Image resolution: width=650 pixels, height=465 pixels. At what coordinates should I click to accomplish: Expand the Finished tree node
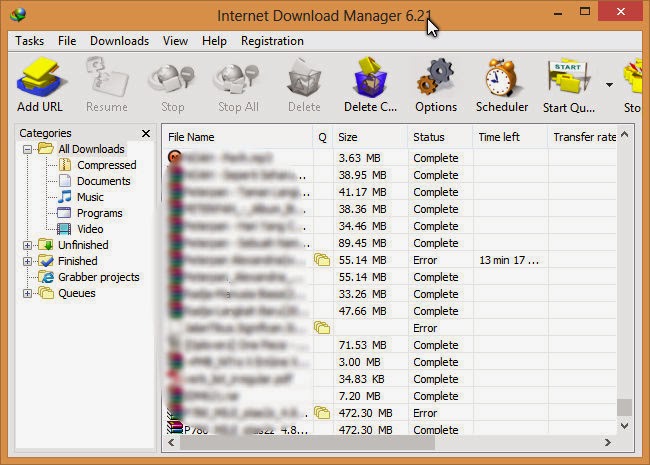pyautogui.click(x=27, y=262)
